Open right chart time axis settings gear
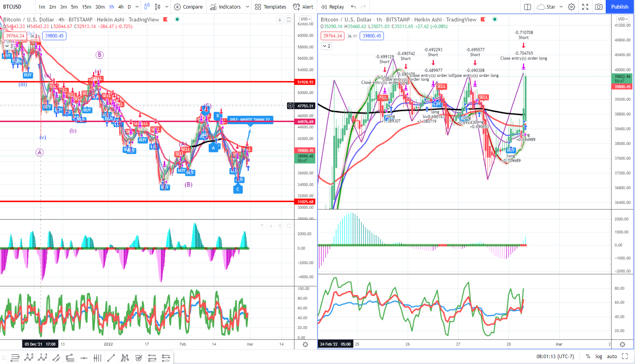This screenshot has width=635, height=364. pyautogui.click(x=623, y=344)
